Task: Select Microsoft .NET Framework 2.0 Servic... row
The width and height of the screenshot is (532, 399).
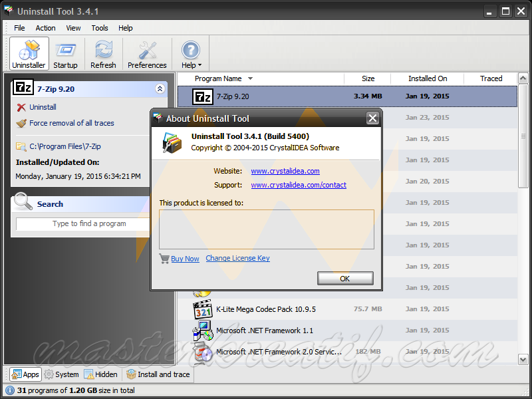Action: point(347,352)
